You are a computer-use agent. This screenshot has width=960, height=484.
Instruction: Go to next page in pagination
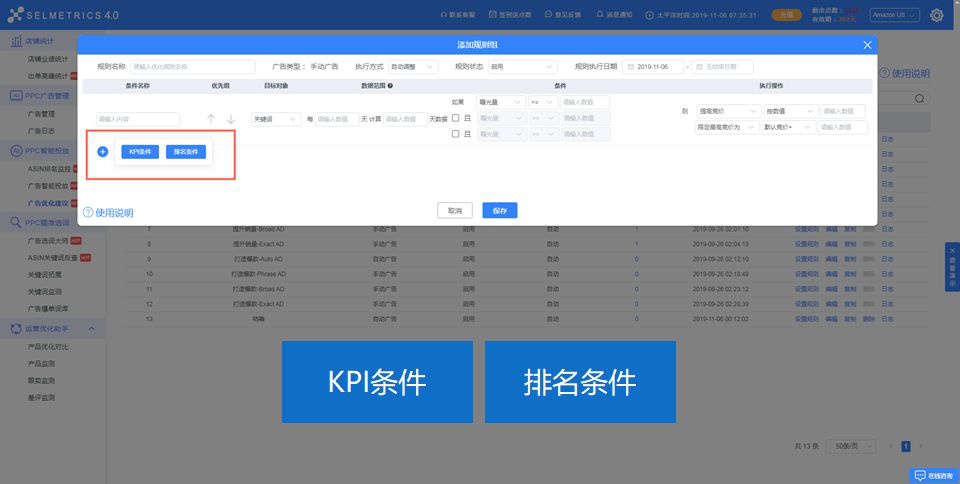coord(920,447)
